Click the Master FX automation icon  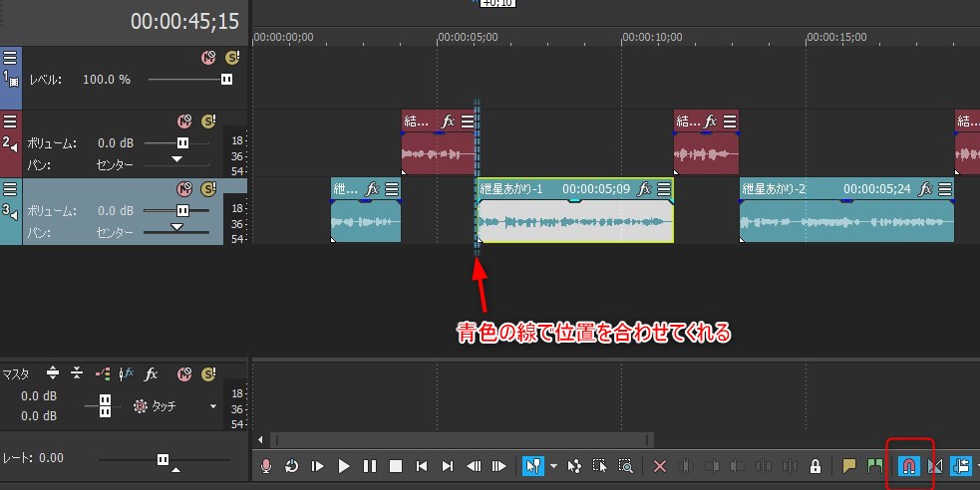tap(127, 373)
